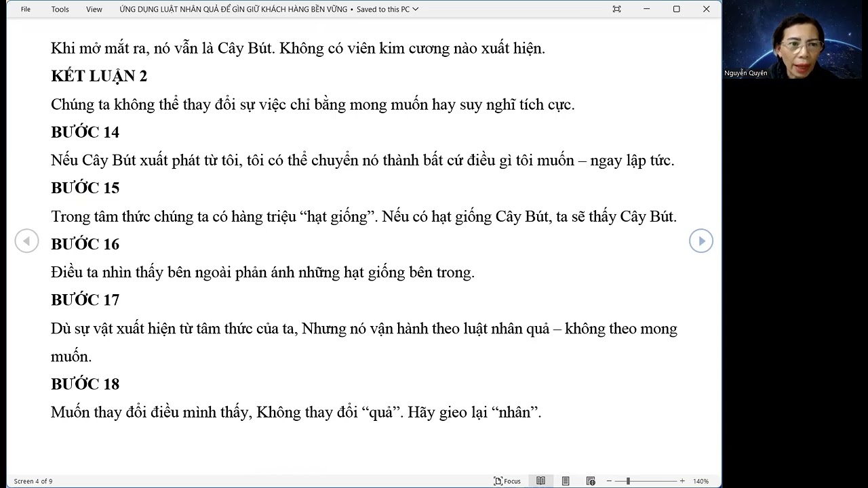Image resolution: width=868 pixels, height=488 pixels.
Task: Adjust the zoom slider handle
Action: pos(628,481)
